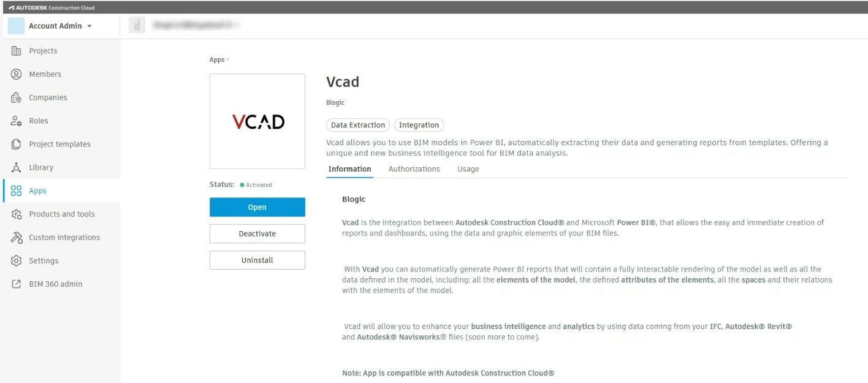Open Projects via its sidebar icon
This screenshot has height=383, width=868.
(17, 51)
